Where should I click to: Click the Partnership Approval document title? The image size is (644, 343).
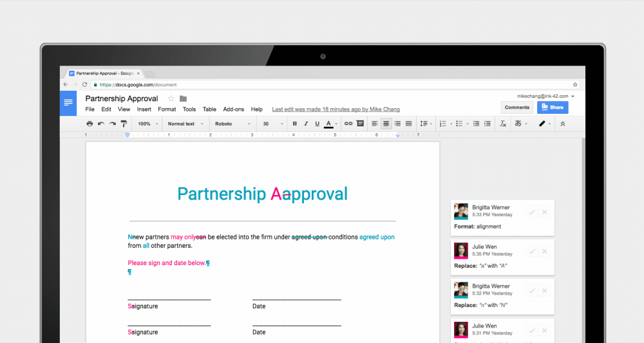point(122,98)
